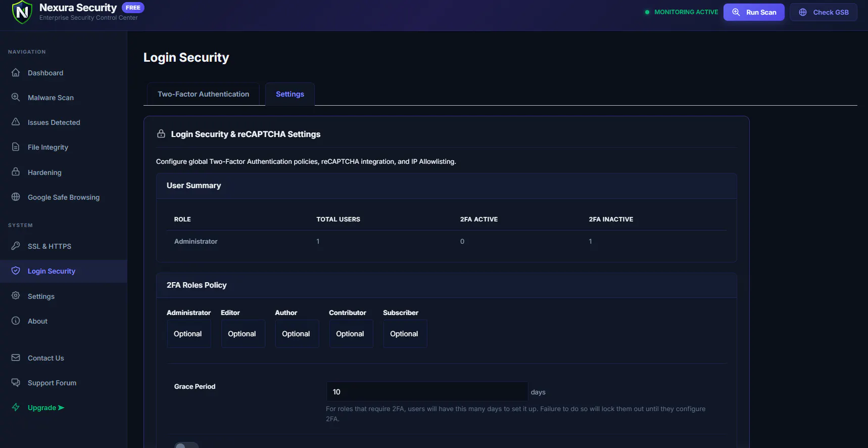This screenshot has height=448, width=868.
Task: Open Administrator 2FA policy dropdown
Action: [189, 334]
